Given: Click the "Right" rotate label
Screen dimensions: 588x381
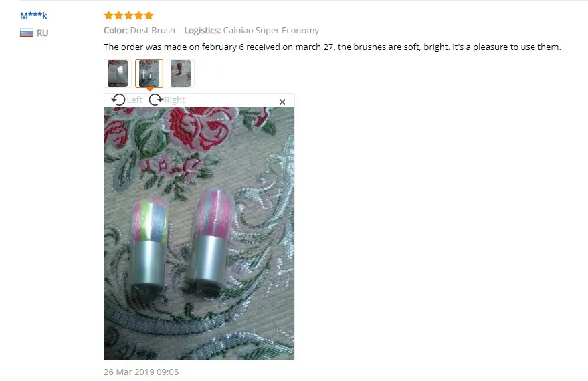Looking at the screenshot, I should (175, 100).
